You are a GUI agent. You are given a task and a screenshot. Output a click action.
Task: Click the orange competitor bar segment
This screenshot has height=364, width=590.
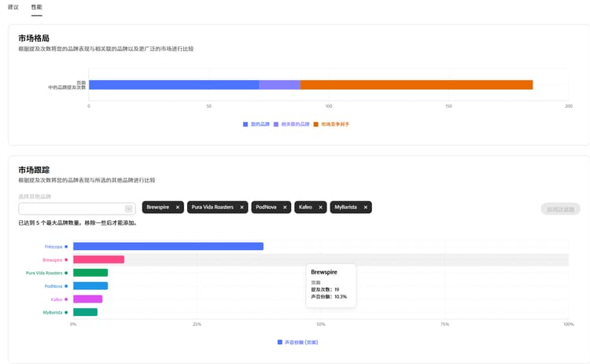pos(416,85)
